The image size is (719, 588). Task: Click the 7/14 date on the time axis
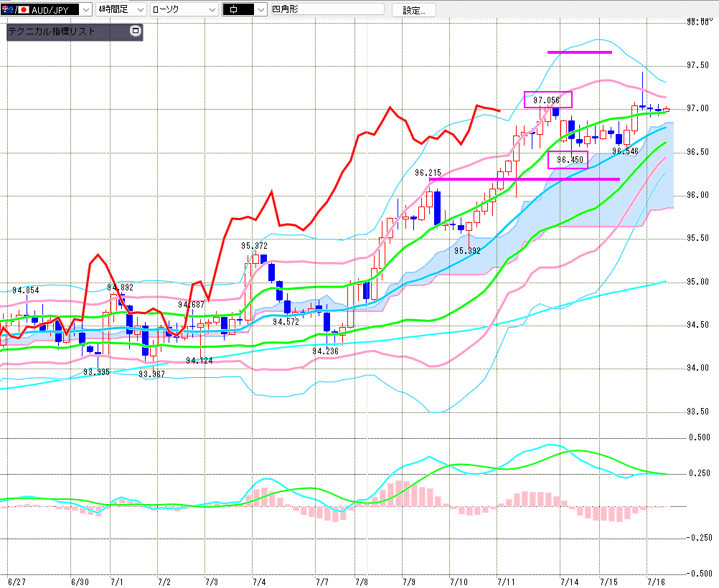point(570,582)
